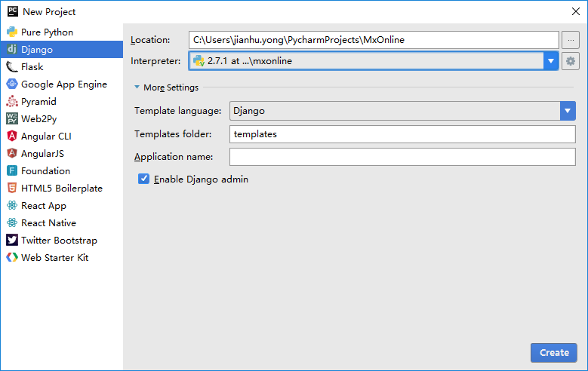588x371 pixels.
Task: Open the Template language dropdown
Action: point(568,111)
